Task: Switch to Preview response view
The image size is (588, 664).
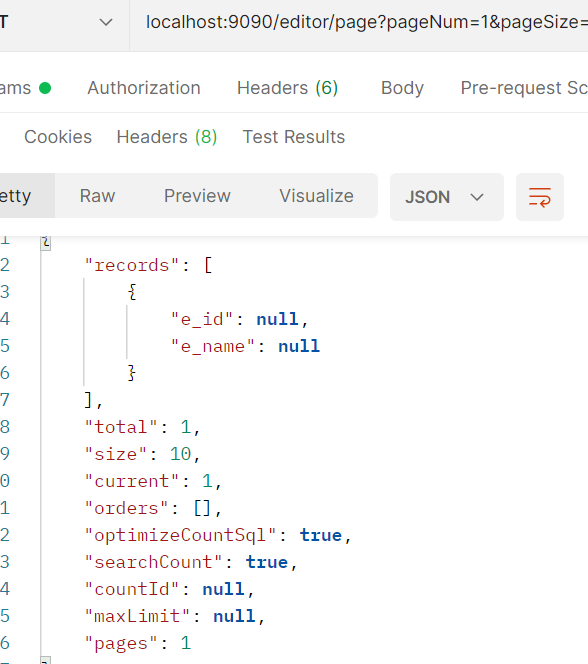Action: click(197, 196)
